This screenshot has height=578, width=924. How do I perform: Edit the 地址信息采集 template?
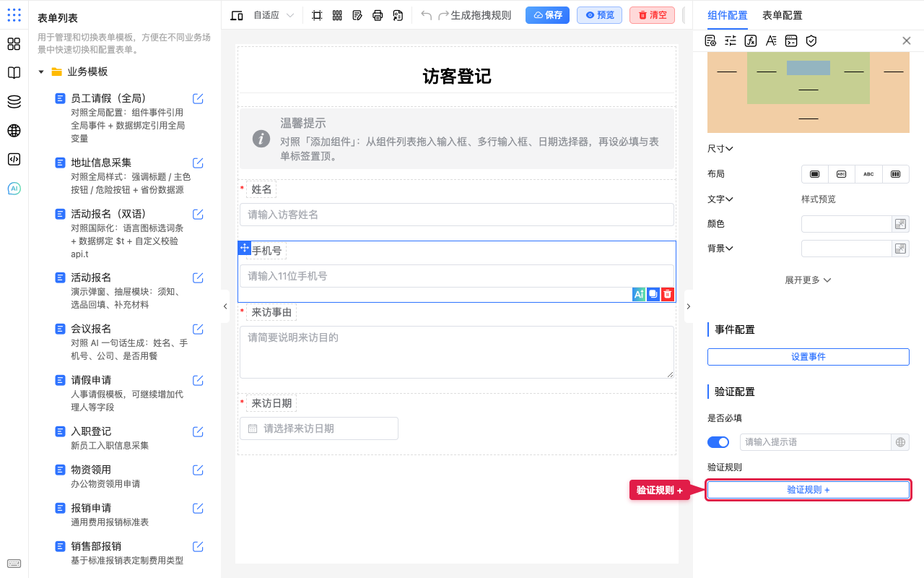[x=198, y=163]
